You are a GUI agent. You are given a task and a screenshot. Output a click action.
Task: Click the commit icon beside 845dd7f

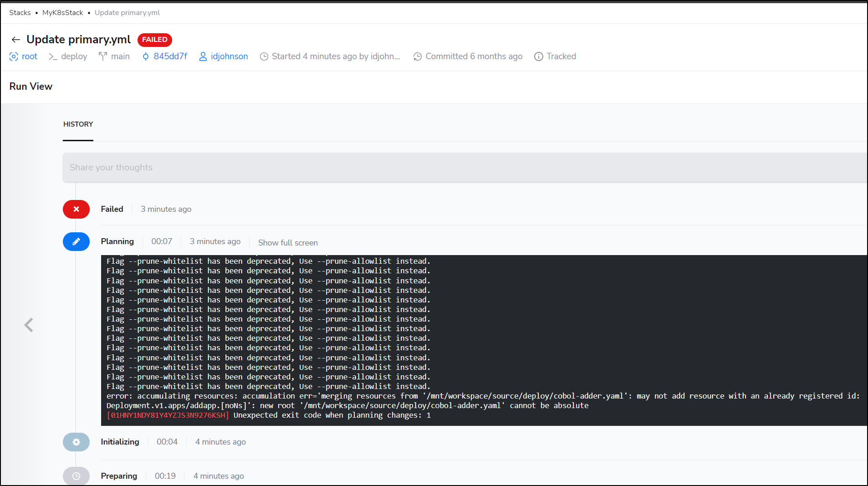pos(146,56)
